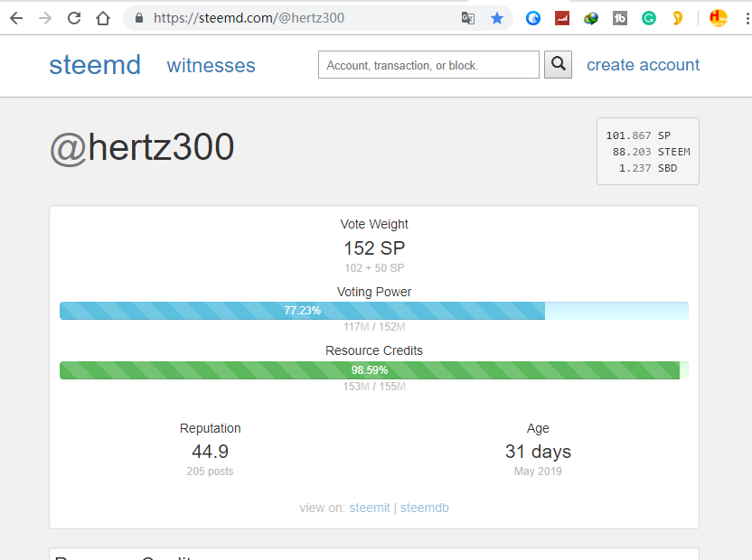
Task: Click the '31 days' age value
Action: click(x=538, y=452)
